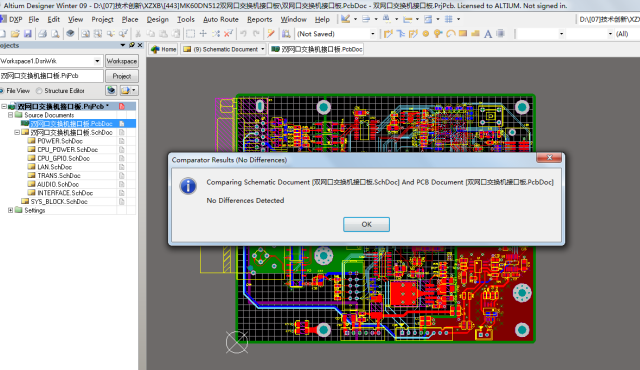Click the utility drawing tools icon
This screenshot has height=370, width=640.
point(346,19)
